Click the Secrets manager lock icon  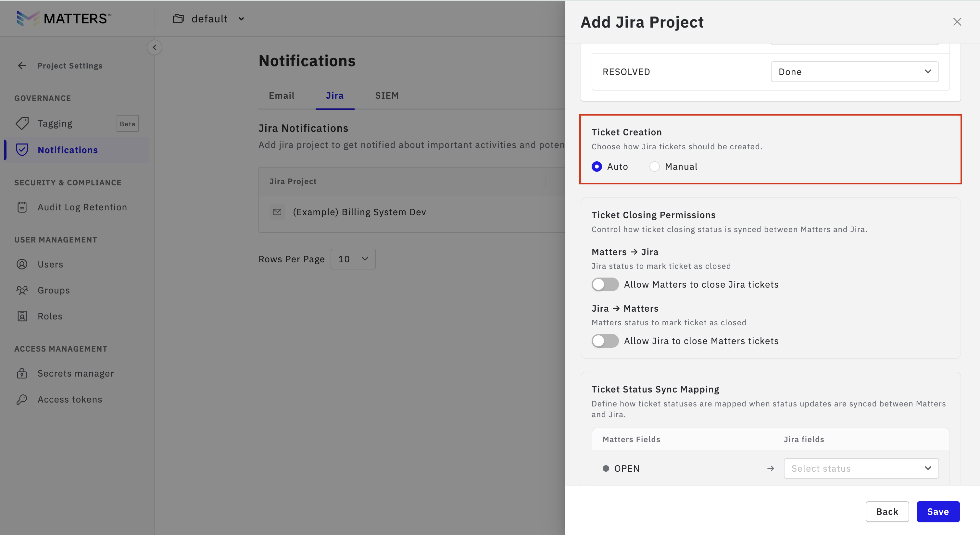click(22, 373)
